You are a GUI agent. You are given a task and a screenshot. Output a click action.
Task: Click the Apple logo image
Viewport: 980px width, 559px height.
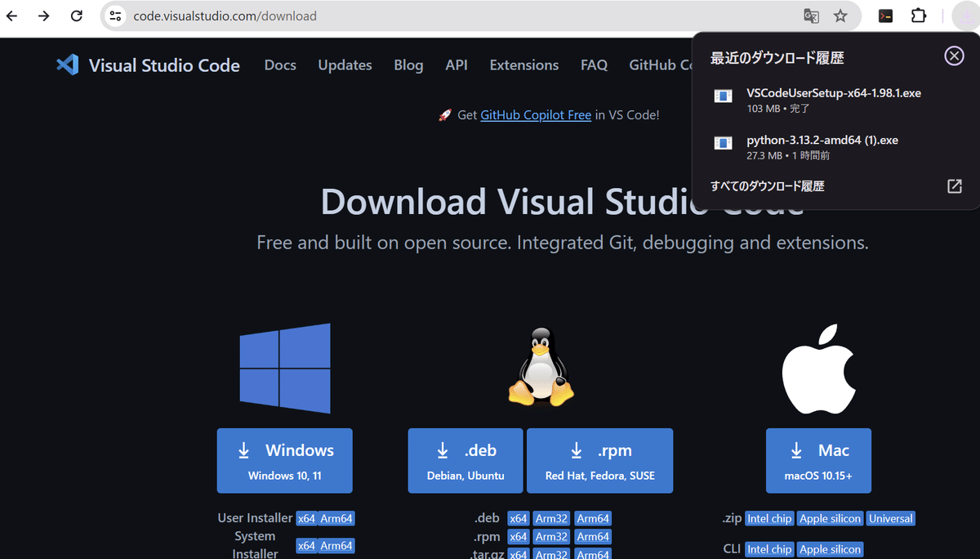coord(818,367)
